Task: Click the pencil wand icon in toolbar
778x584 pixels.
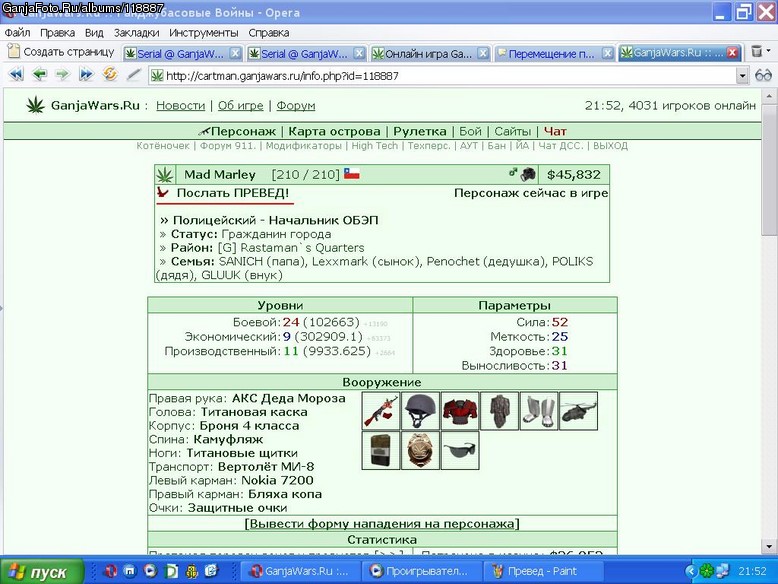Action: [133, 75]
